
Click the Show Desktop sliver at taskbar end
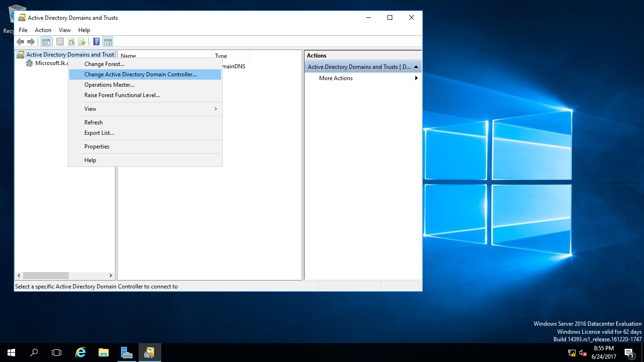(x=643, y=353)
